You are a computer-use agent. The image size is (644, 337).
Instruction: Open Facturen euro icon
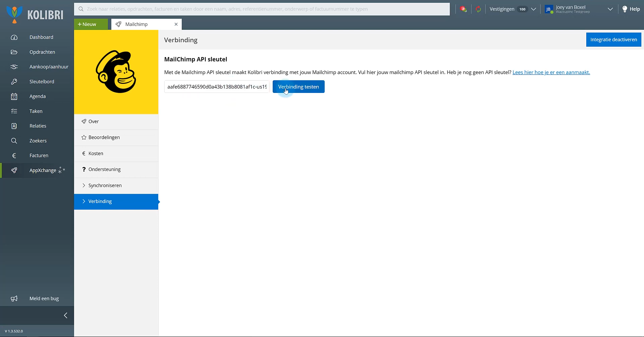click(14, 156)
